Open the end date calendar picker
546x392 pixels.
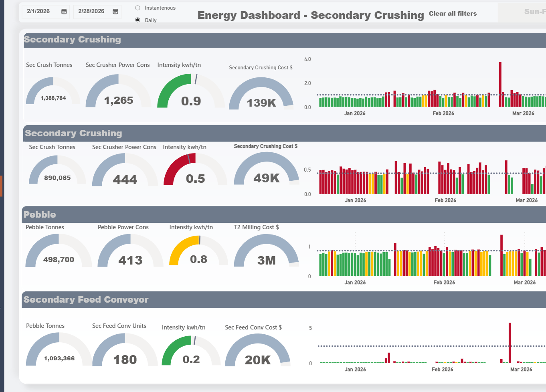115,12
